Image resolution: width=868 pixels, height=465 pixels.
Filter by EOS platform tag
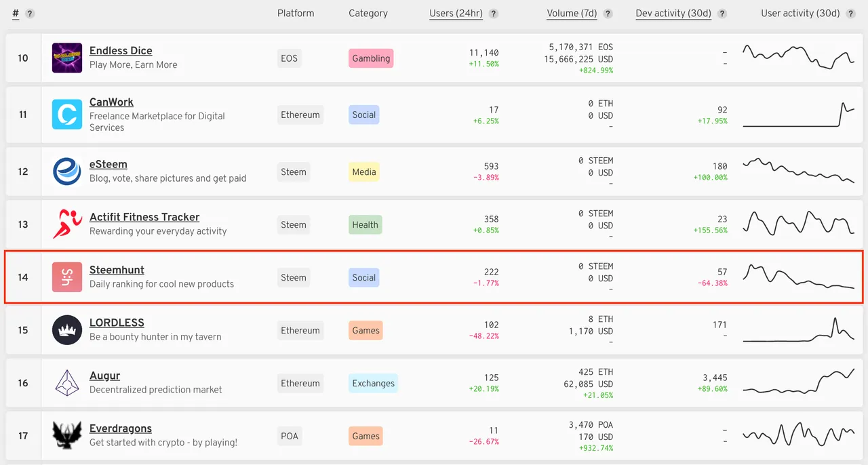pyautogui.click(x=290, y=58)
